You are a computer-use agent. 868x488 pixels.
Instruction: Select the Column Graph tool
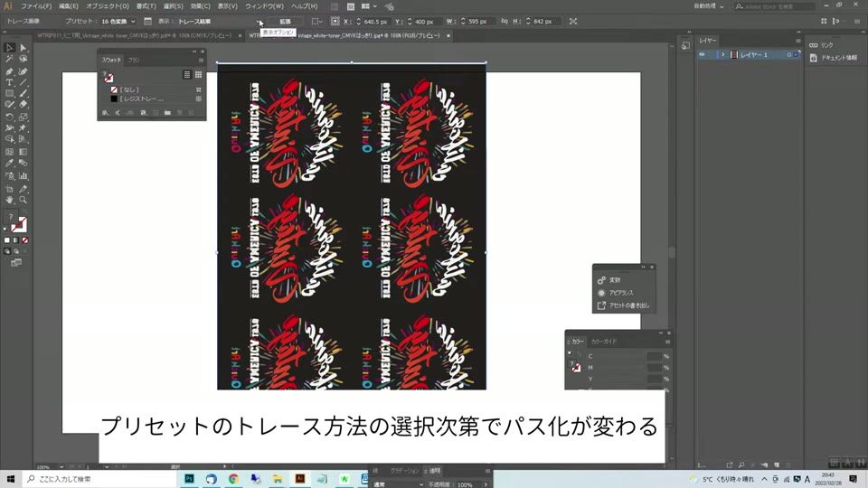click(24, 176)
